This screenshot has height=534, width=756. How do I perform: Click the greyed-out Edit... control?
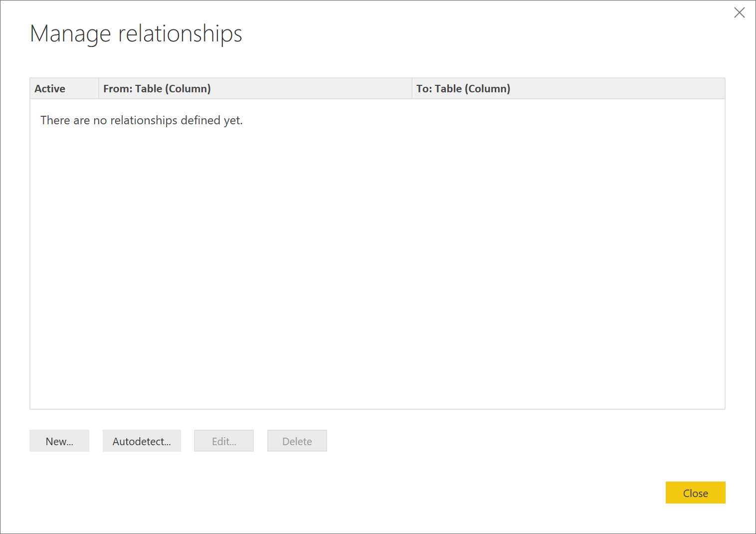(223, 441)
